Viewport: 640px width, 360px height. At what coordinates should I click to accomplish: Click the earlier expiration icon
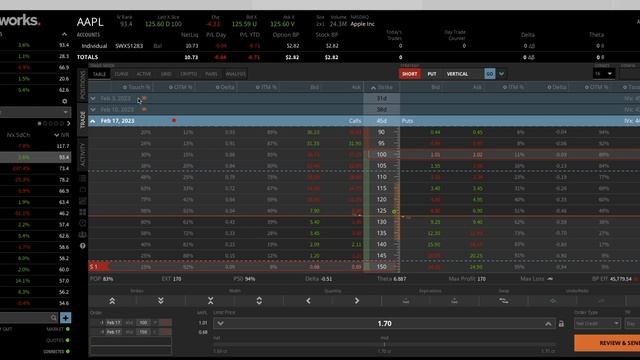(406, 301)
